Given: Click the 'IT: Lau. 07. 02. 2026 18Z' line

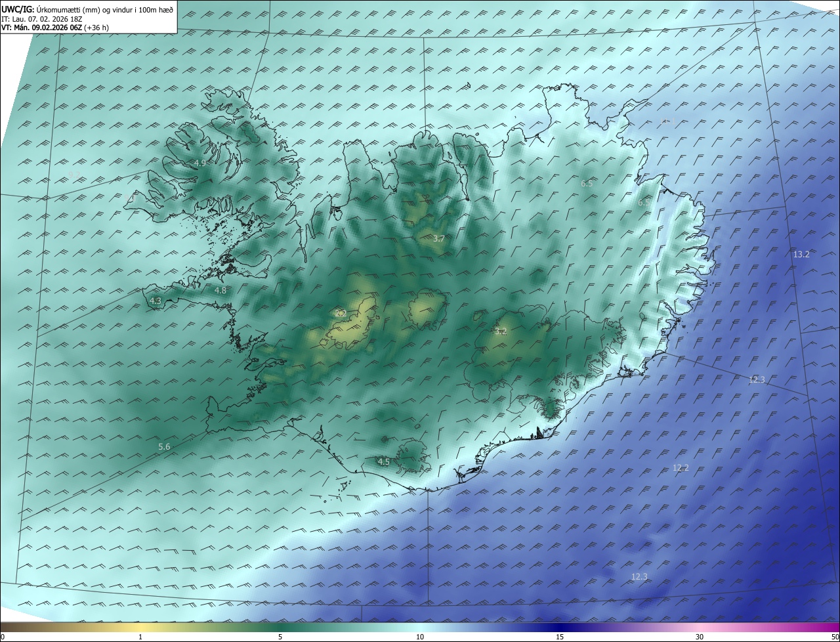Looking at the screenshot, I should [x=41, y=19].
